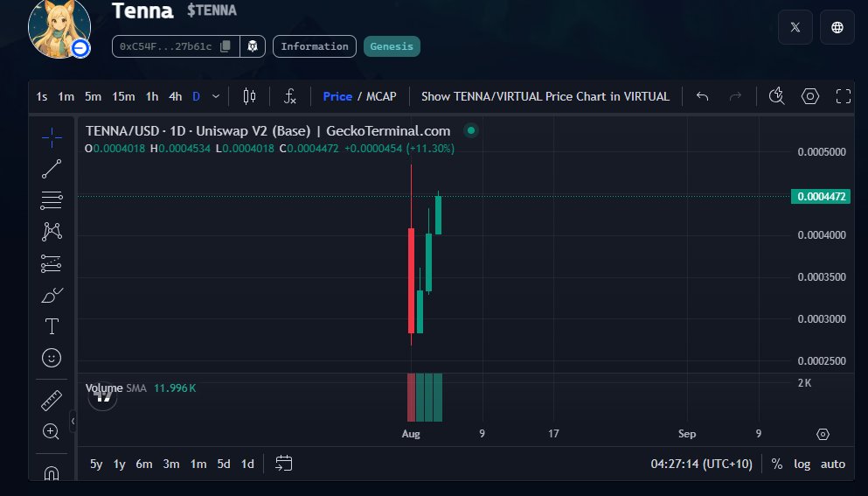Open the Fibonacci retracement tools
Viewport: 868px width, 496px height.
point(52,200)
